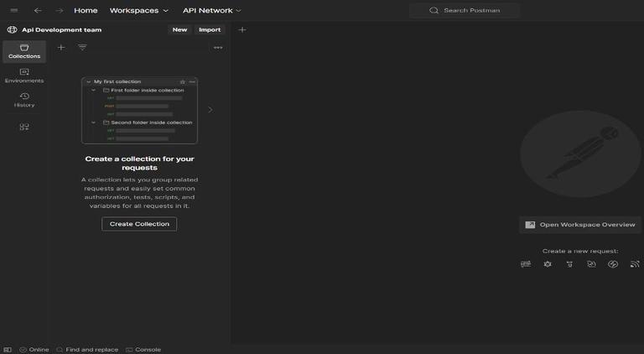Create new collection with the plus icon

60,48
